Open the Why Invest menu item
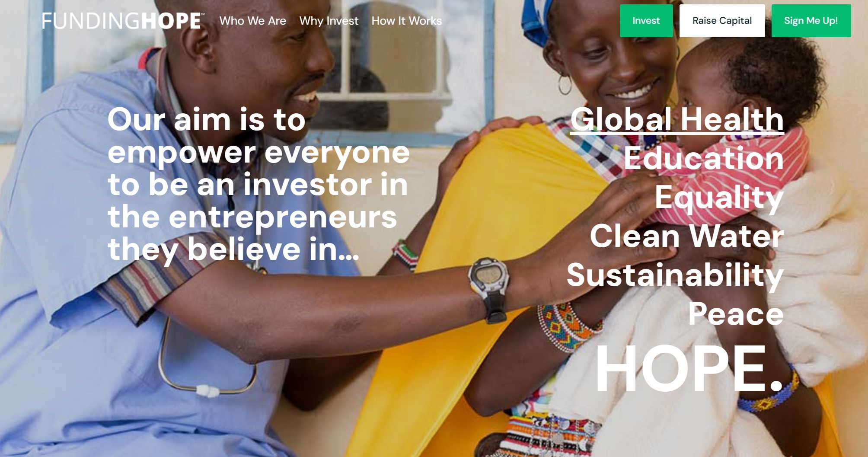 coord(329,21)
